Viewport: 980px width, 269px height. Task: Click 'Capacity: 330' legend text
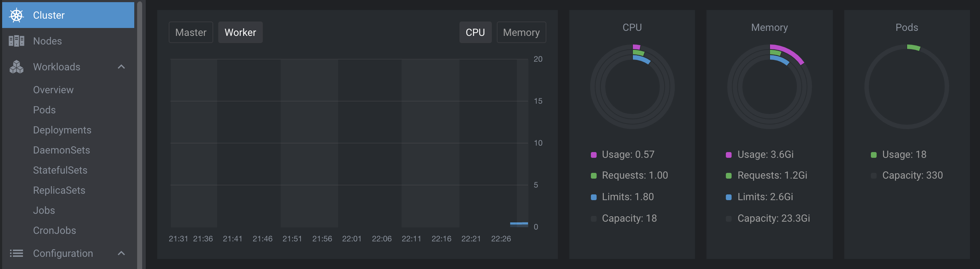912,175
